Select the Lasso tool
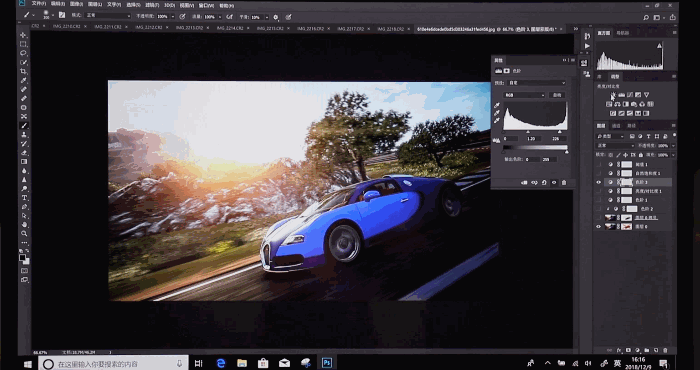 click(x=23, y=53)
